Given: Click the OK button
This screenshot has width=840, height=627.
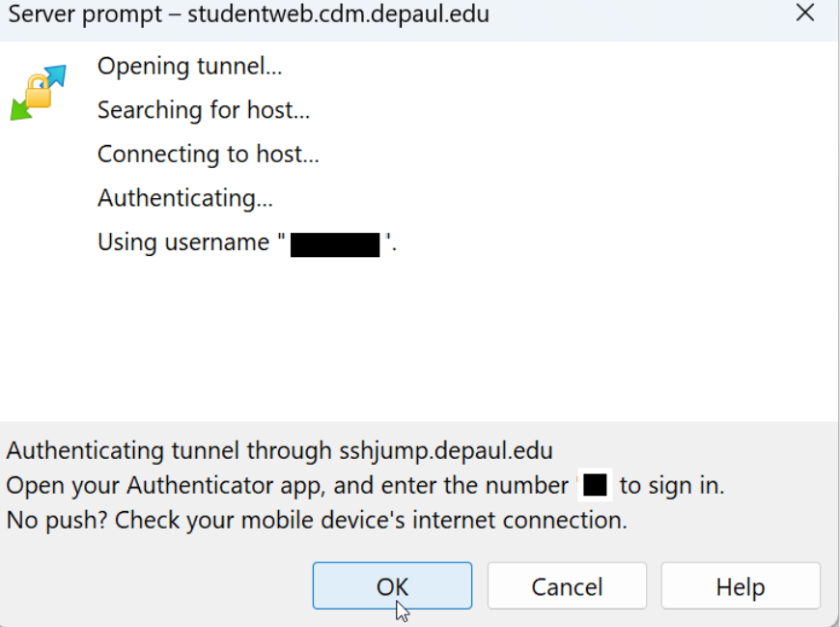Looking at the screenshot, I should tap(392, 586).
